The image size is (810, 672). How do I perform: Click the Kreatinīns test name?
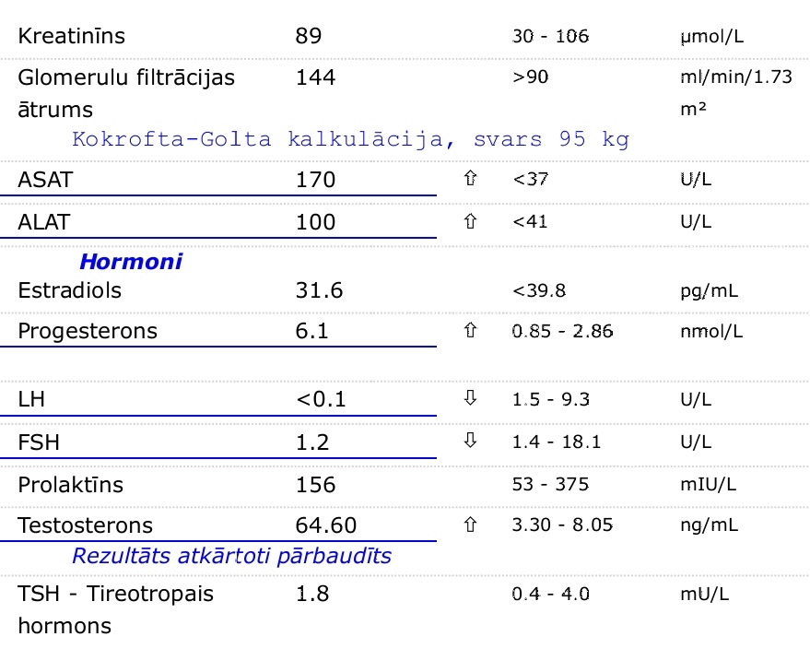[x=71, y=36]
